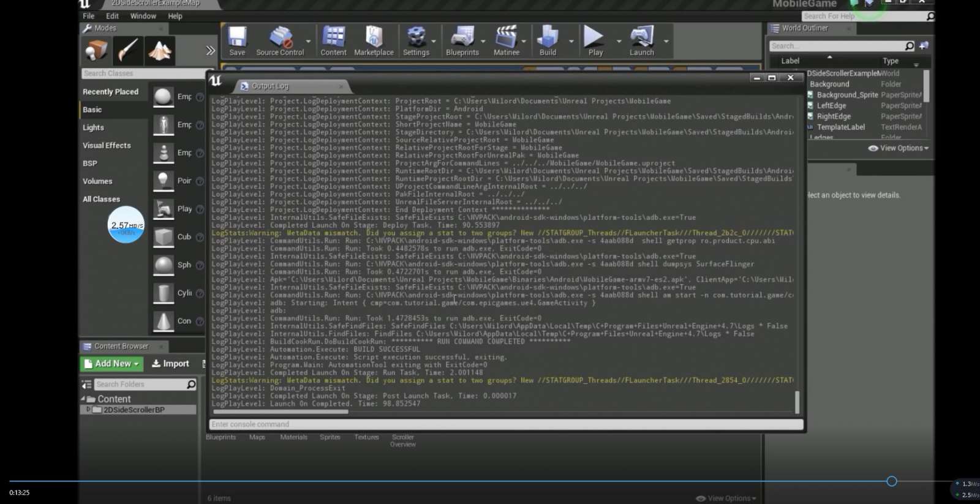980x504 pixels.
Task: Open the Marketplace toolbar icon
Action: point(374,37)
